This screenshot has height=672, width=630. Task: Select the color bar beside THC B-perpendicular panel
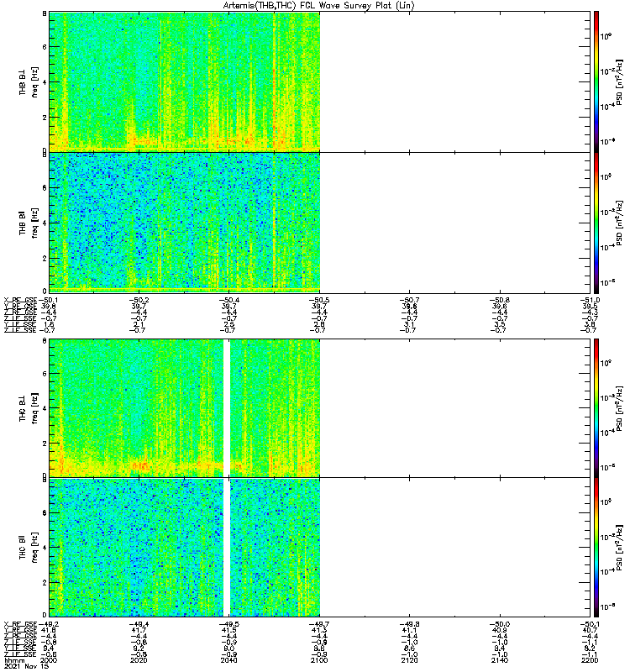coord(596,407)
